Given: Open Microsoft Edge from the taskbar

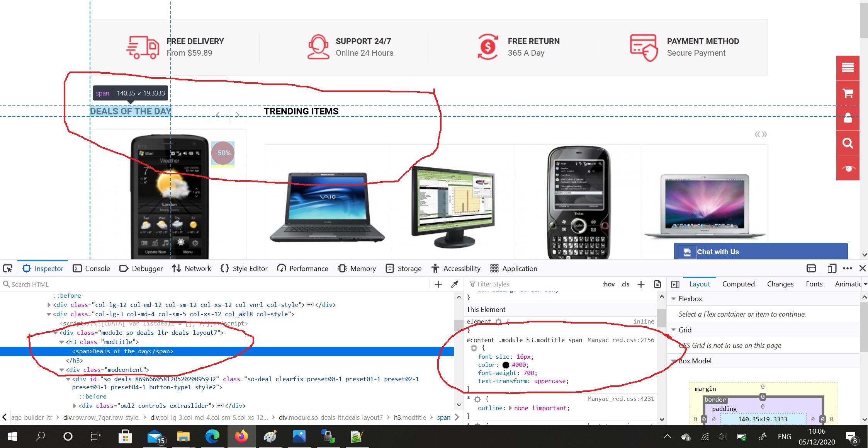Looking at the screenshot, I should pos(212,436).
